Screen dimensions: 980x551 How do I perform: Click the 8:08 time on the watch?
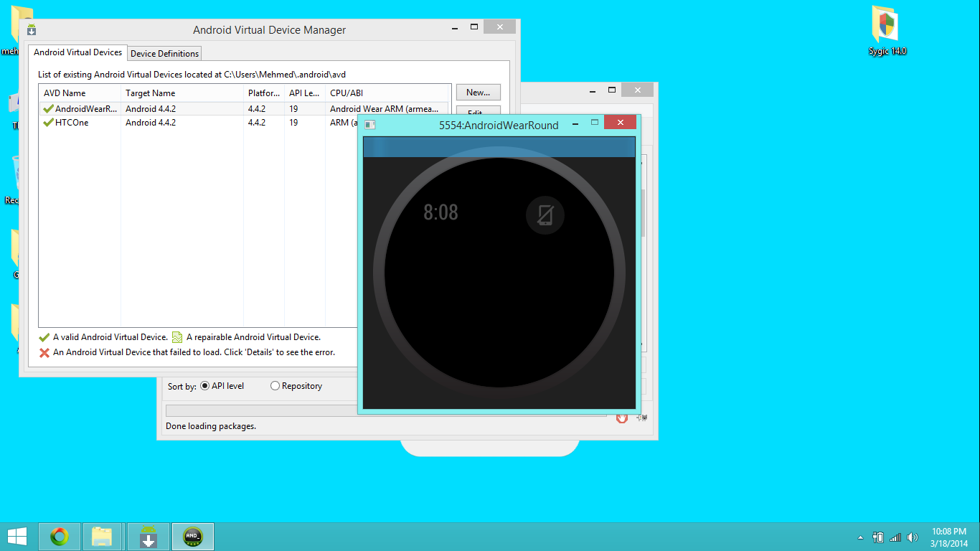point(440,212)
